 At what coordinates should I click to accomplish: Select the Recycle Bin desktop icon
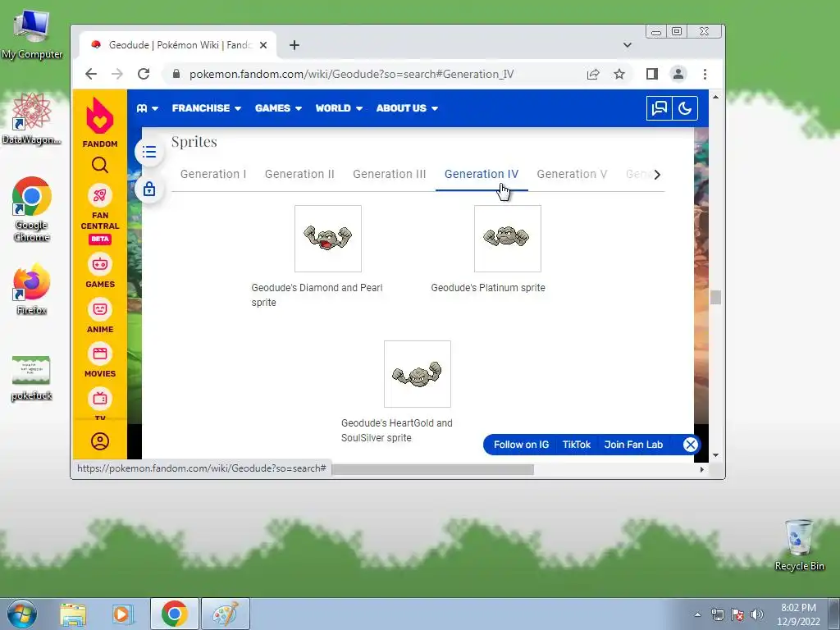(799, 545)
